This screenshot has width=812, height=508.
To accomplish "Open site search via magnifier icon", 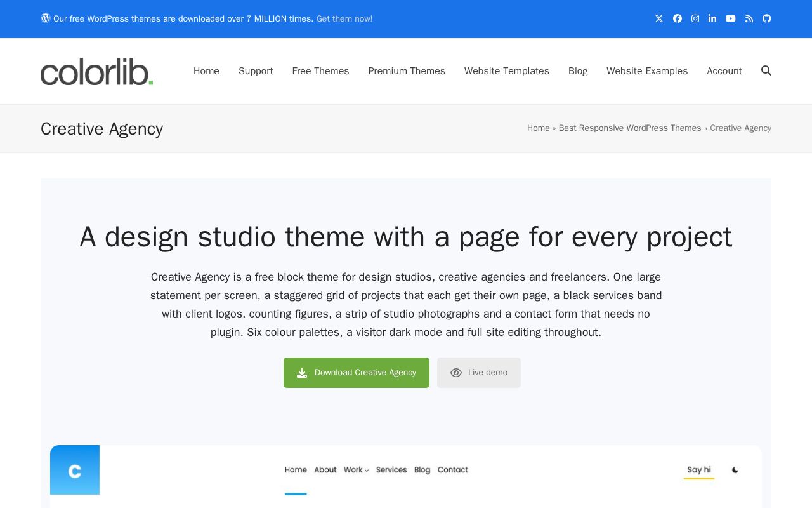I will pos(766,70).
